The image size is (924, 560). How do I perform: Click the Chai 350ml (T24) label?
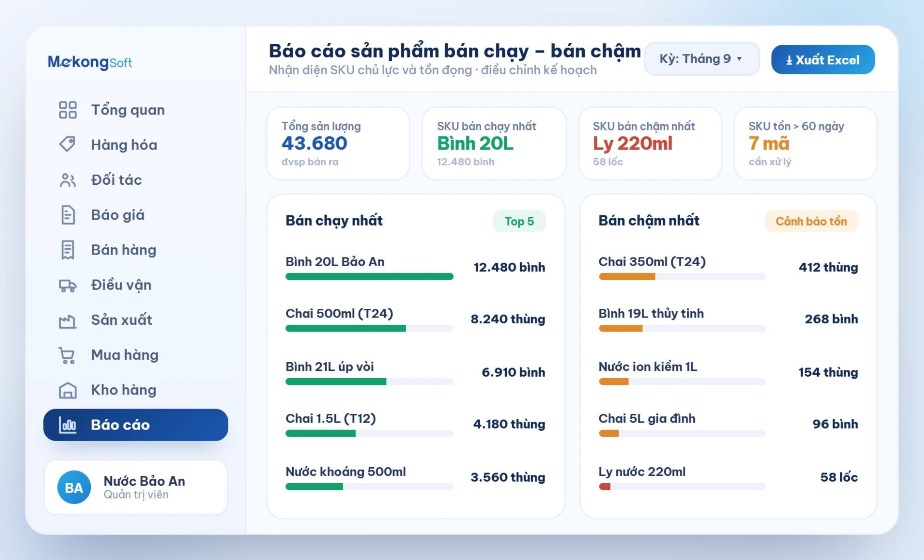(652, 262)
